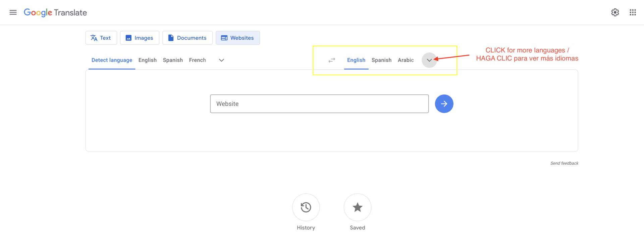Select English as target language
This screenshot has height=243, width=644.
pos(356,60)
